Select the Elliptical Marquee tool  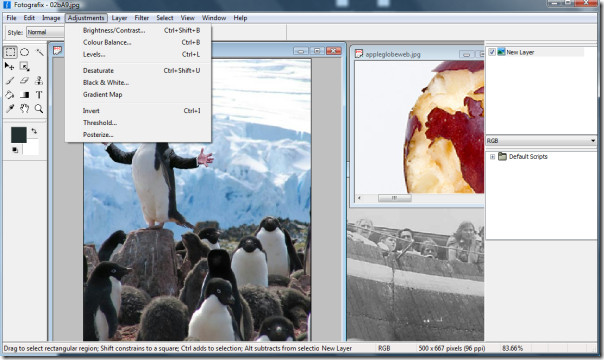pyautogui.click(x=25, y=52)
